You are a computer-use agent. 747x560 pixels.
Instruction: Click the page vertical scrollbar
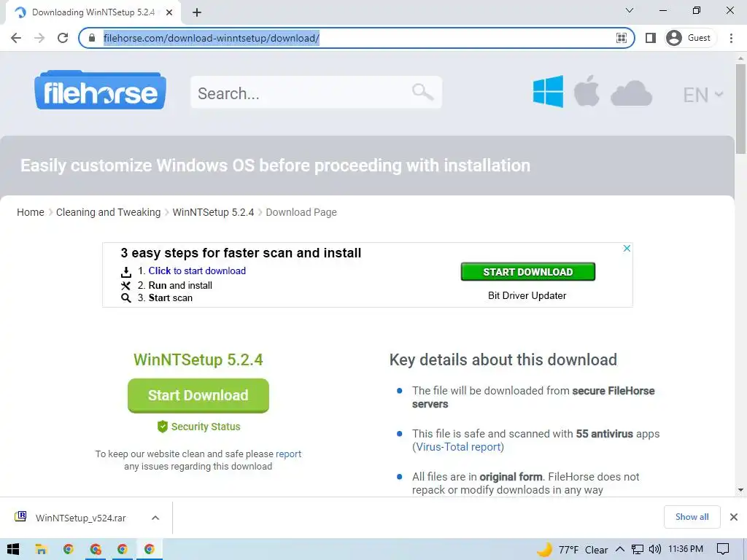pos(740,109)
